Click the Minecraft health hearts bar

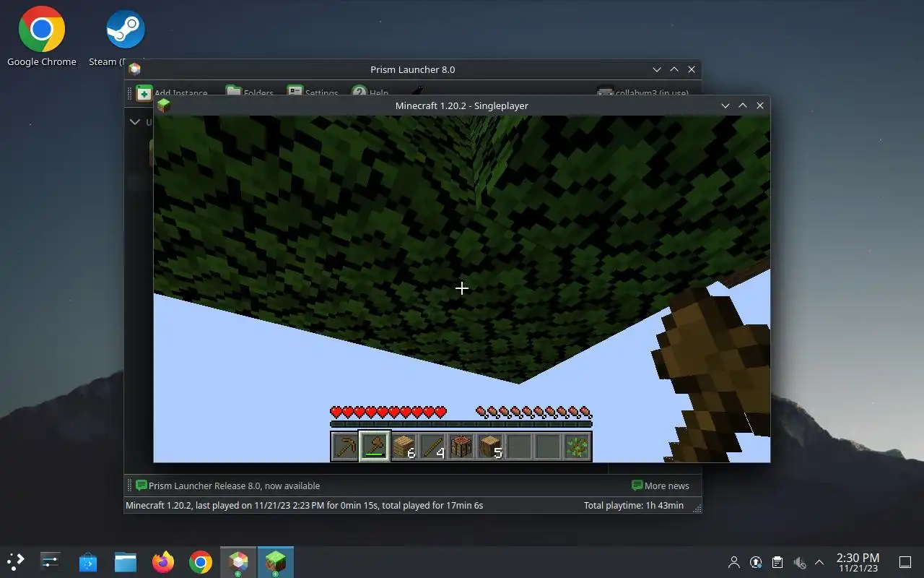(388, 413)
